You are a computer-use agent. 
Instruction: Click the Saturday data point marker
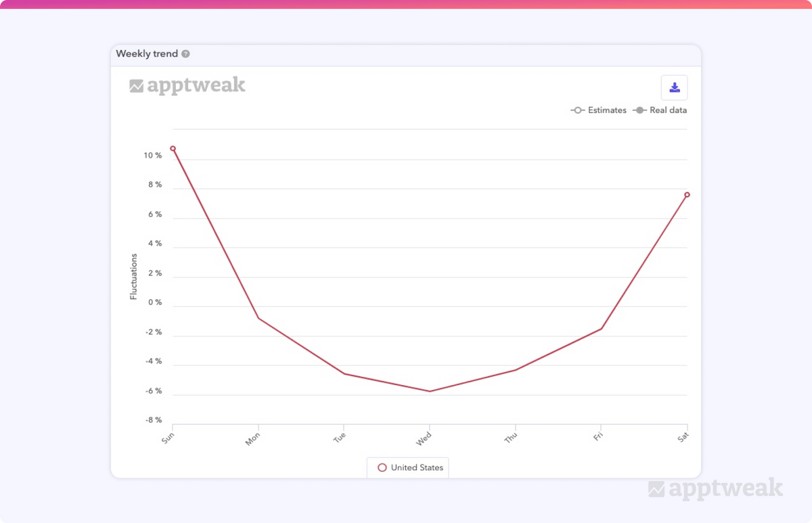[x=687, y=195]
